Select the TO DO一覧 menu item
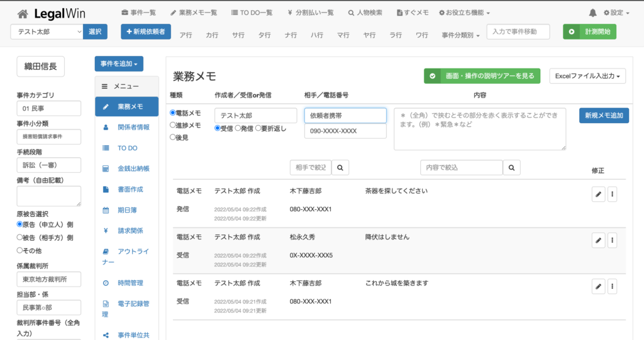The image size is (644, 340). click(252, 13)
